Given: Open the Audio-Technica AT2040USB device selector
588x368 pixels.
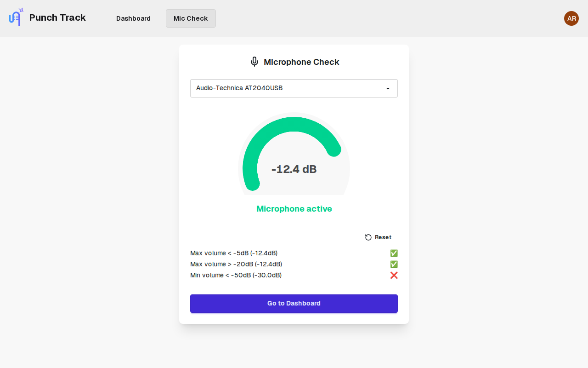Looking at the screenshot, I should click(x=285, y=88).
